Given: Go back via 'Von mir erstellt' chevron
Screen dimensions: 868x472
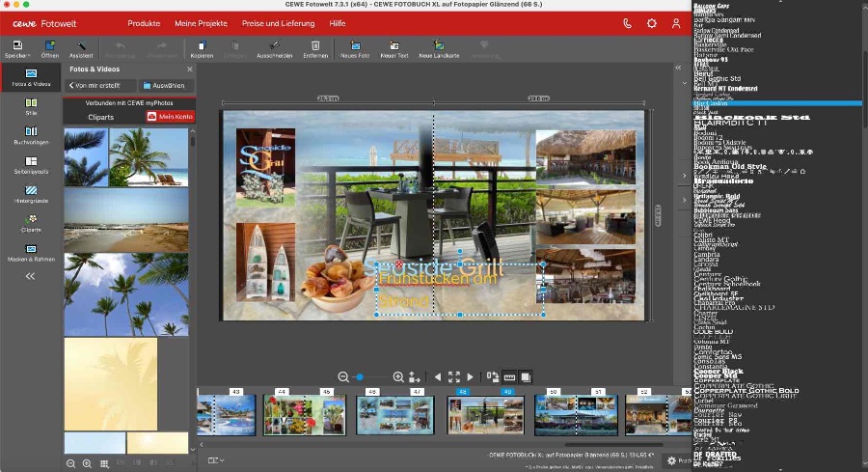Looking at the screenshot, I should coord(72,86).
